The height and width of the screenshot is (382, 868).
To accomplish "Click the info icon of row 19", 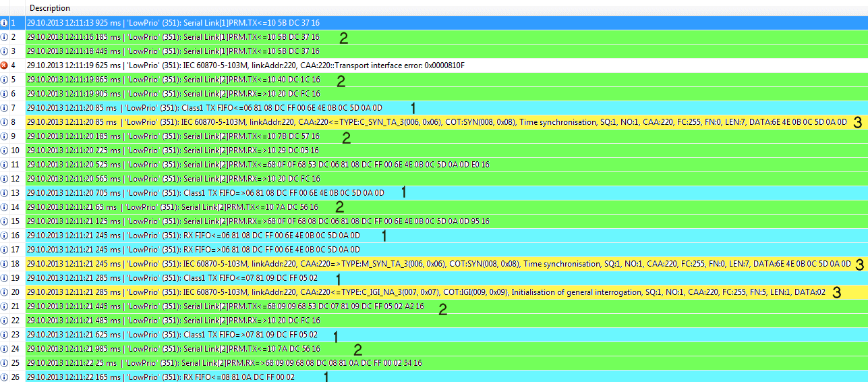I will (x=5, y=278).
